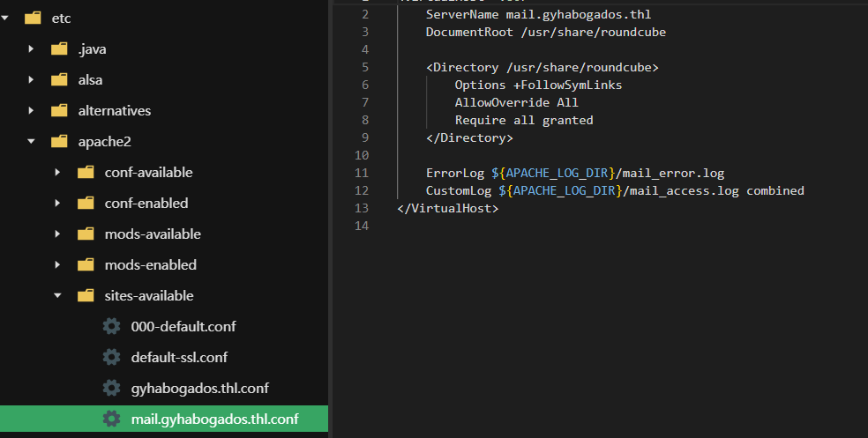Expand the alternatives folder arrow

point(31,111)
